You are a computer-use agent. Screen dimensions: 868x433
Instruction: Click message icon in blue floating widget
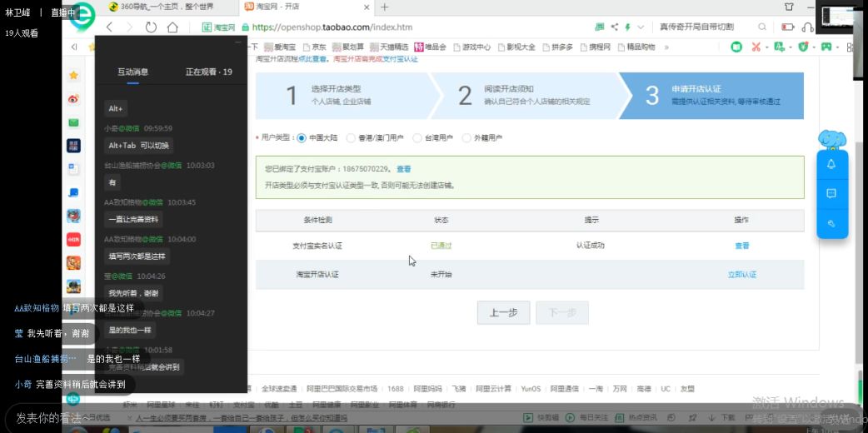coord(831,194)
